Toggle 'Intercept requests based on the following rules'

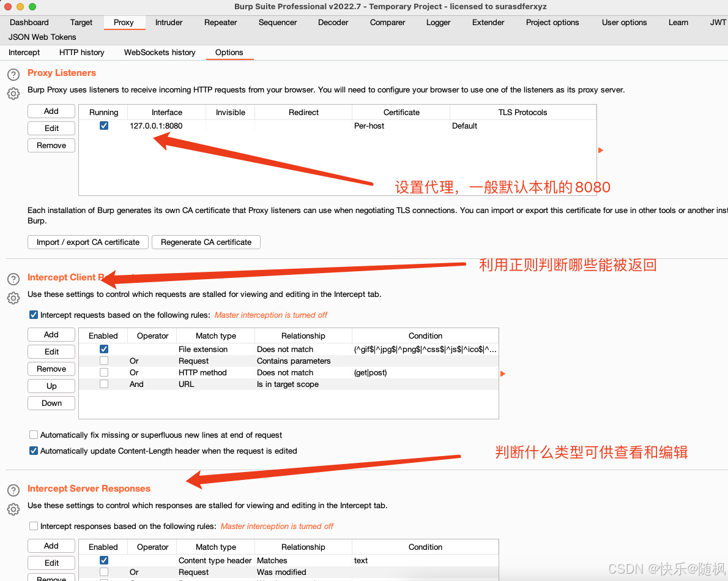[x=34, y=315]
